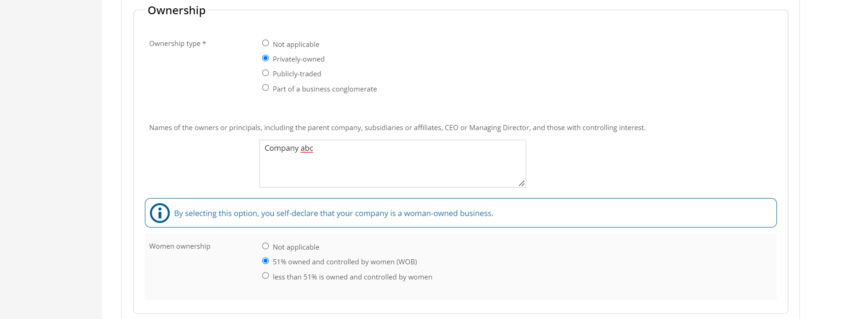Click the Part of a business conglomerate label
Image resolution: width=868 pixels, height=319 pixels.
325,89
